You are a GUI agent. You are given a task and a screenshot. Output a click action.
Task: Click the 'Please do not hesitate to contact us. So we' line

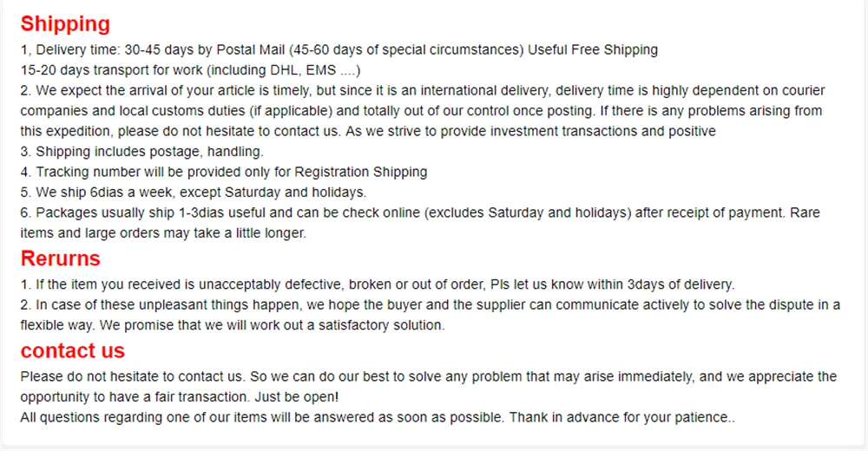click(x=429, y=377)
